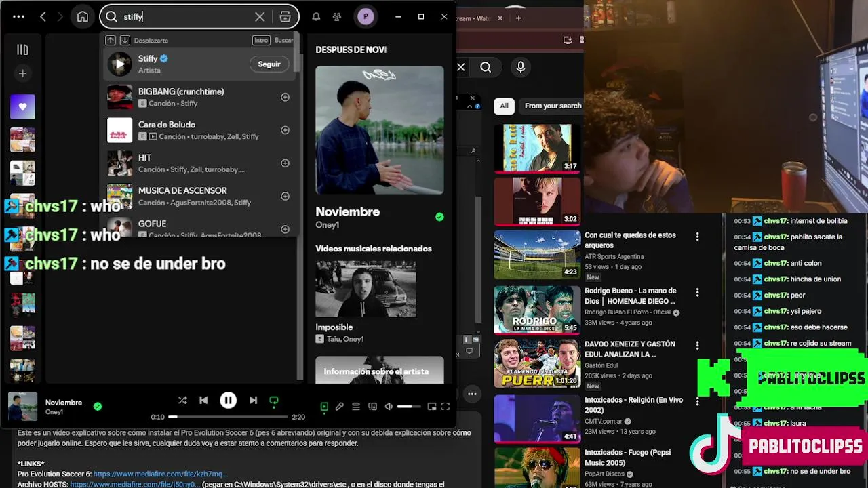
Task: Go to Spotify Home
Action: [x=83, y=17]
